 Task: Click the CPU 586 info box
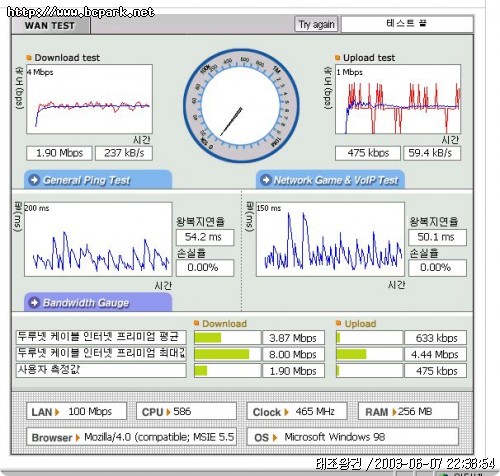click(187, 411)
